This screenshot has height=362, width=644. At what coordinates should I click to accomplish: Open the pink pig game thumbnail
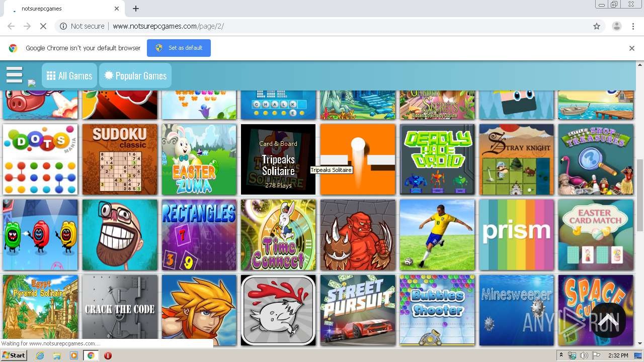pyautogui.click(x=40, y=105)
